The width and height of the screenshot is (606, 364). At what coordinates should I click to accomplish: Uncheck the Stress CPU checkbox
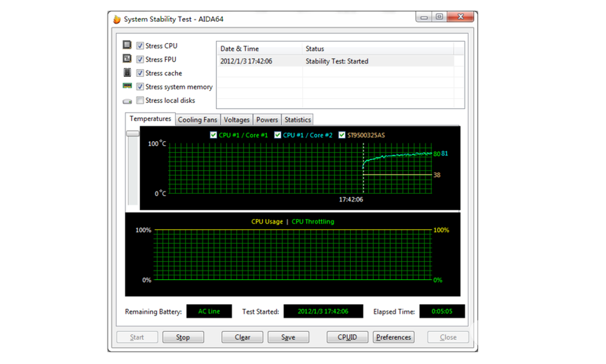(140, 45)
